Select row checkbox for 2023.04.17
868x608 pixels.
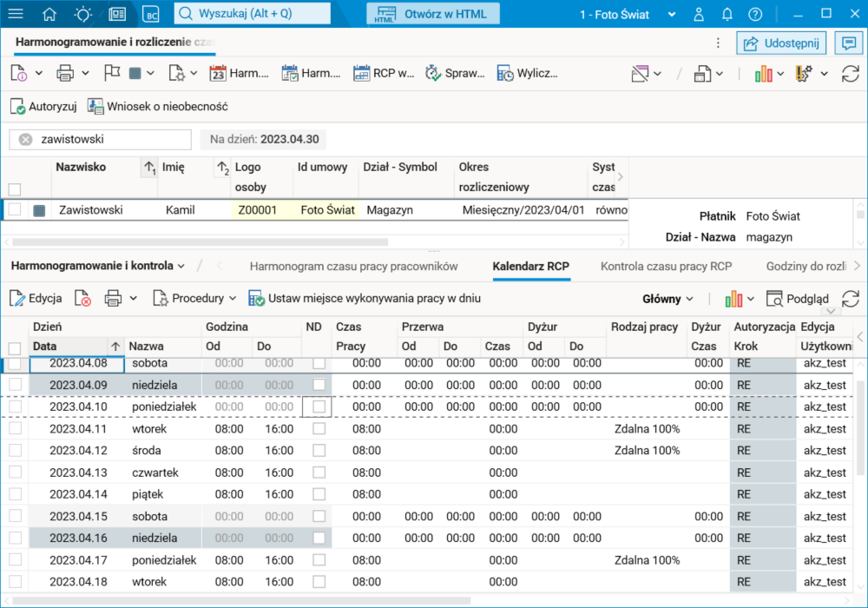click(x=15, y=560)
